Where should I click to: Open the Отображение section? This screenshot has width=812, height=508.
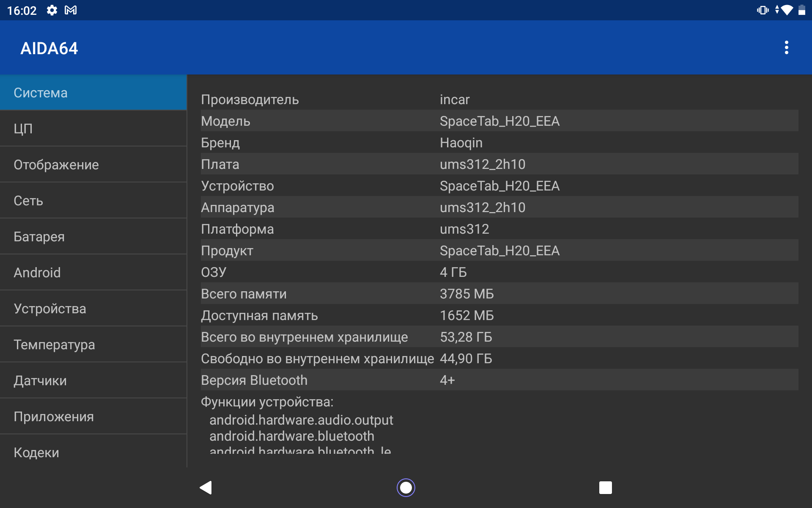click(93, 165)
